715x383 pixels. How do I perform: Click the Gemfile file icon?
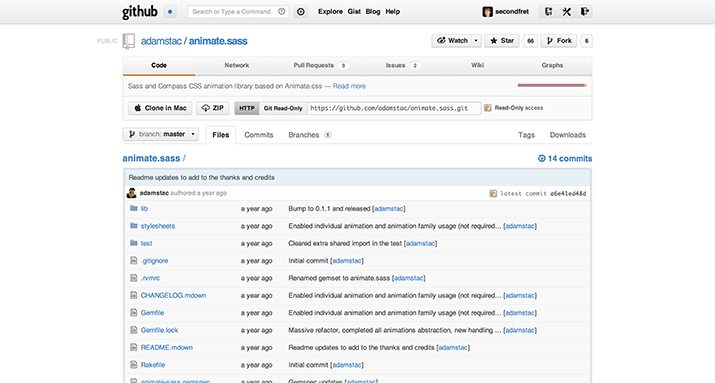(x=134, y=312)
